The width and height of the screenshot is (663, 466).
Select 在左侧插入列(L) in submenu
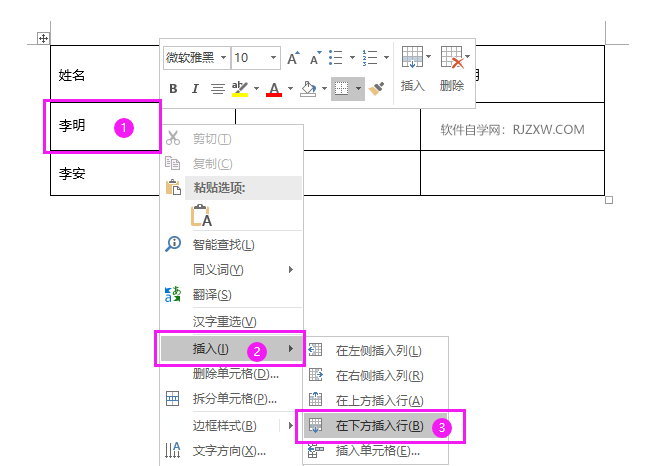click(375, 351)
